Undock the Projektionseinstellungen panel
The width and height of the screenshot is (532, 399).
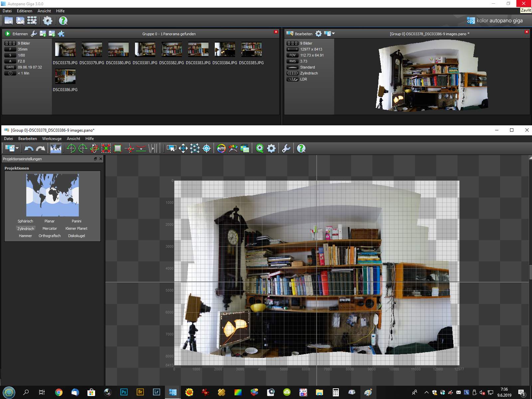(x=95, y=159)
